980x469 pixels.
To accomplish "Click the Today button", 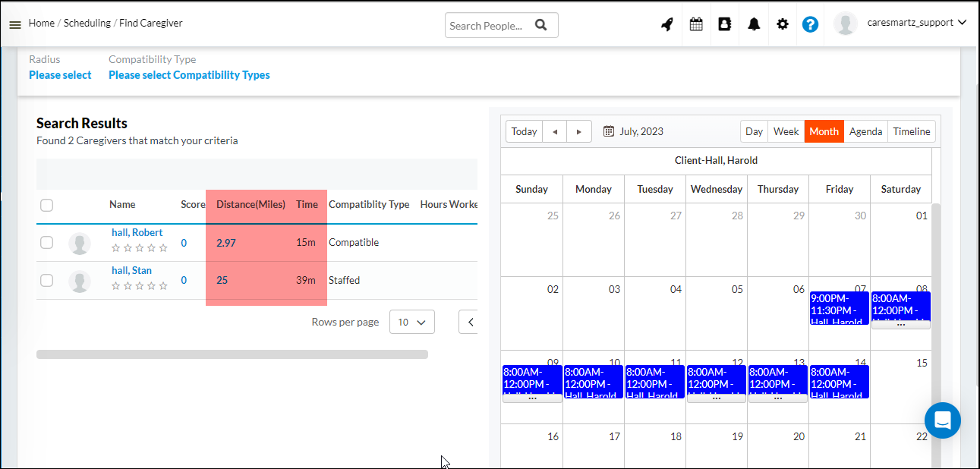I will 524,131.
